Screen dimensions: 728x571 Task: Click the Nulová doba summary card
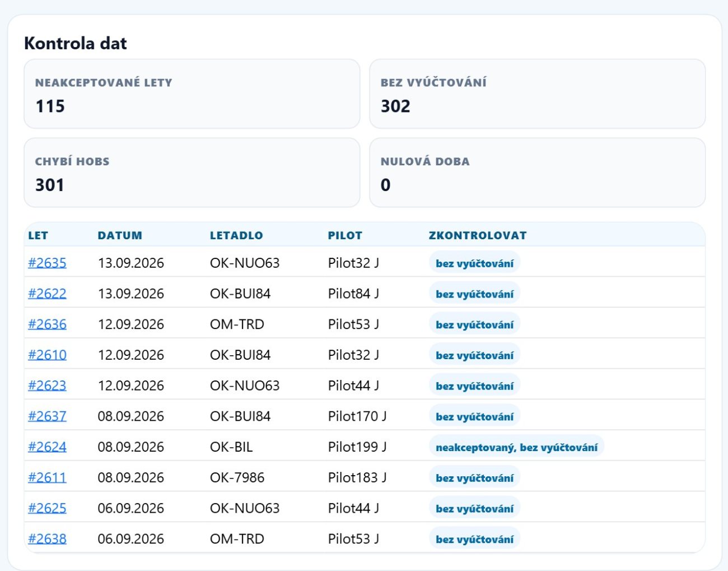[537, 173]
